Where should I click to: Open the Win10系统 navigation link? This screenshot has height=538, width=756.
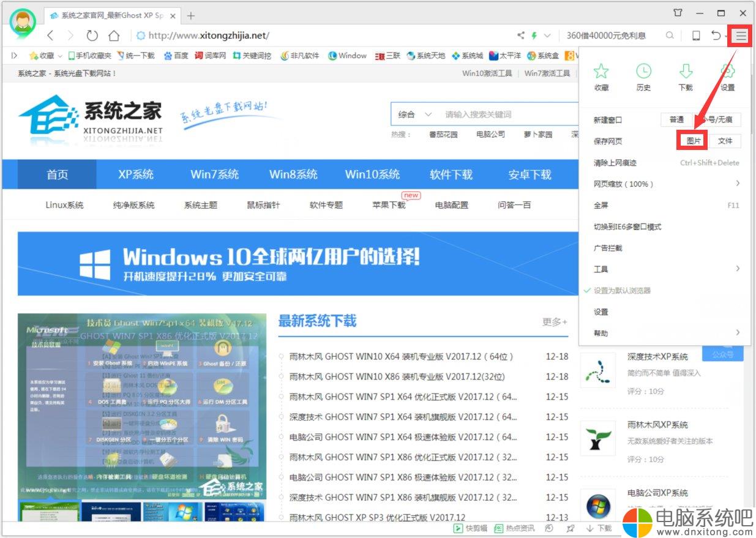(372, 174)
